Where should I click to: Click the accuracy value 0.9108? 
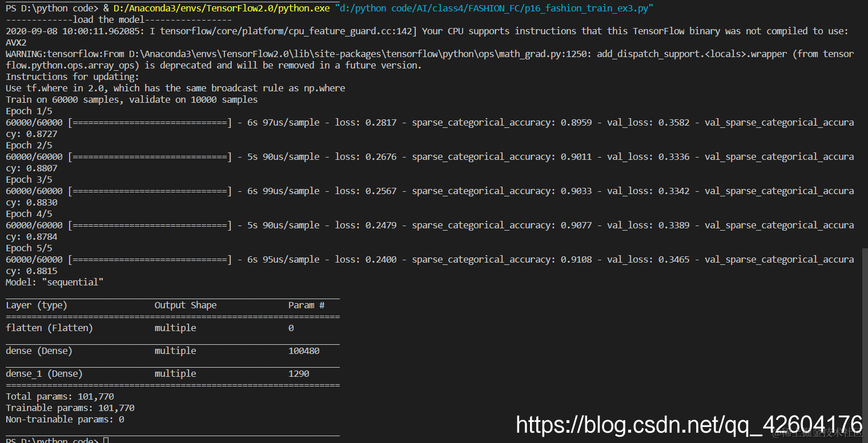[x=576, y=259]
